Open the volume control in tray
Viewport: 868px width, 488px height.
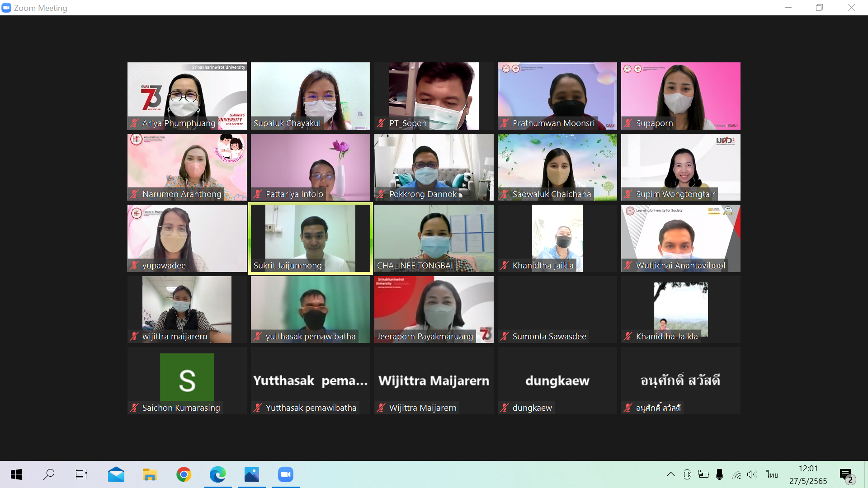point(751,474)
